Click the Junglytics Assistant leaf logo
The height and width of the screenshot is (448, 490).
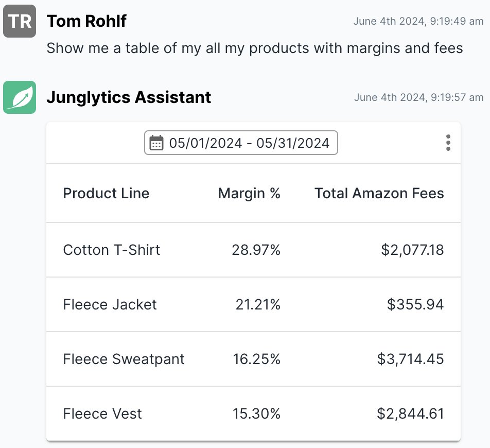[20, 97]
